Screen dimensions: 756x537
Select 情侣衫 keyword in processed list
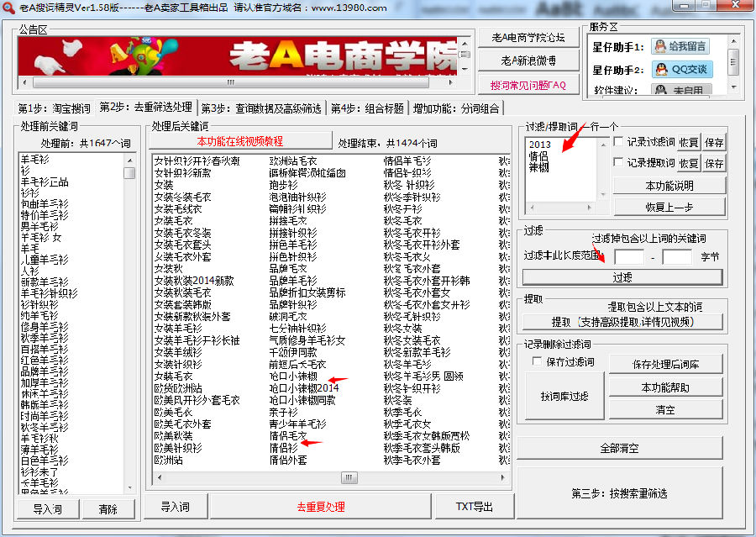(x=284, y=448)
